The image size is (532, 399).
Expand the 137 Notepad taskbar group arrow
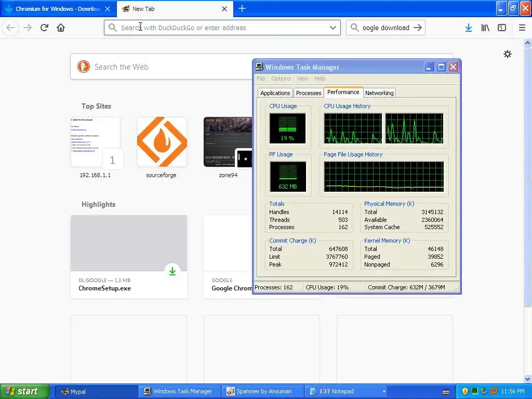click(x=384, y=392)
